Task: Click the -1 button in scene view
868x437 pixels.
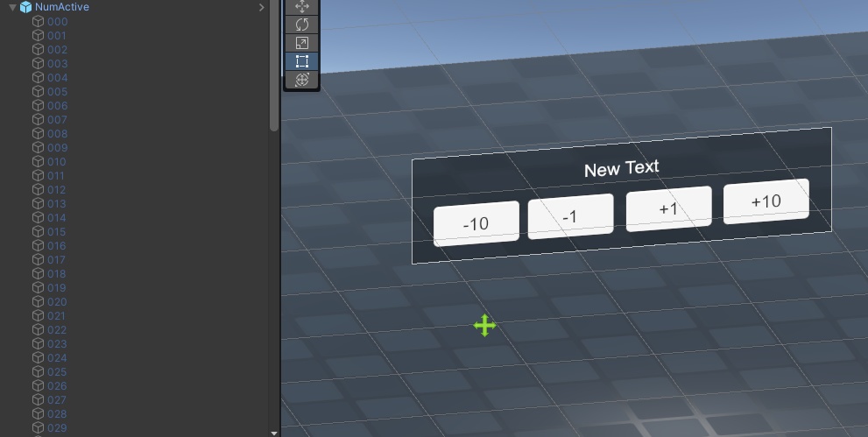Action: click(570, 216)
